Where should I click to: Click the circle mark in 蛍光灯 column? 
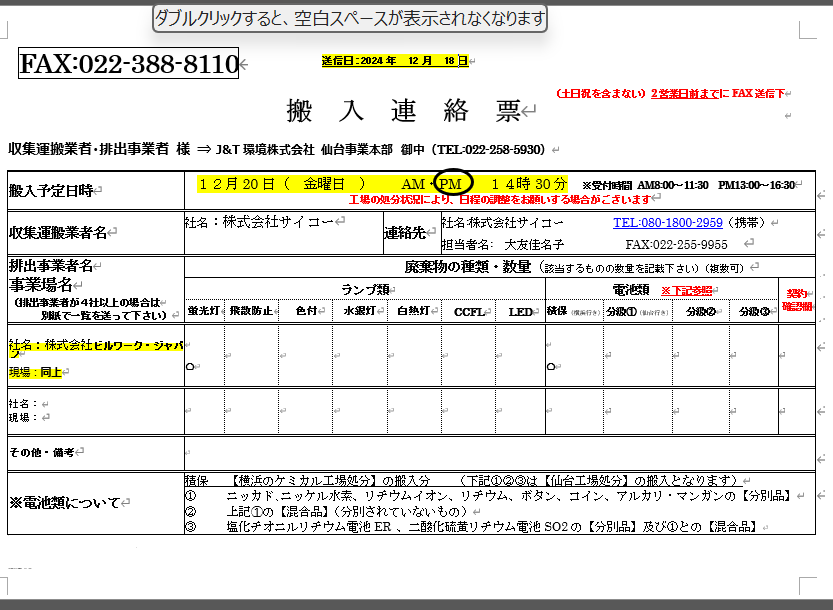[x=190, y=367]
